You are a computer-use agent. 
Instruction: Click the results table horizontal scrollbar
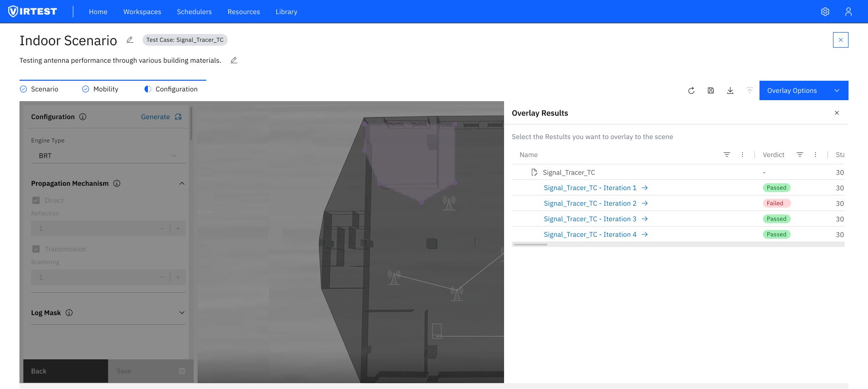coord(530,245)
